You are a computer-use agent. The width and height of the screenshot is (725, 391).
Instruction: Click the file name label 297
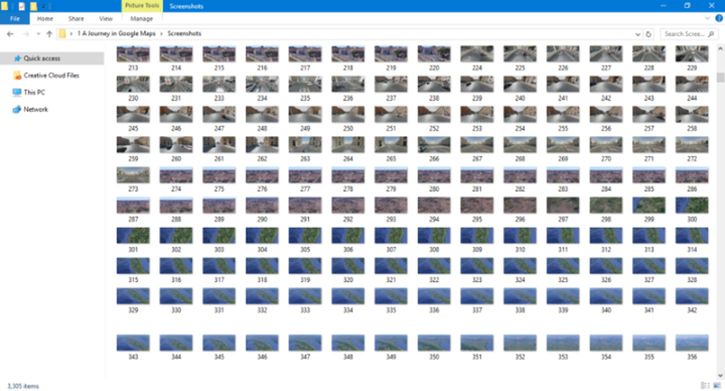tap(563, 220)
